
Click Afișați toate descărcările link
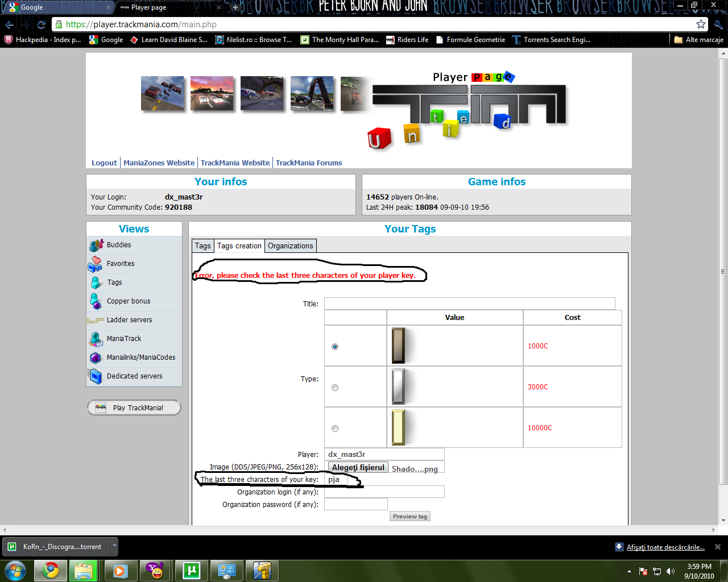(x=665, y=547)
